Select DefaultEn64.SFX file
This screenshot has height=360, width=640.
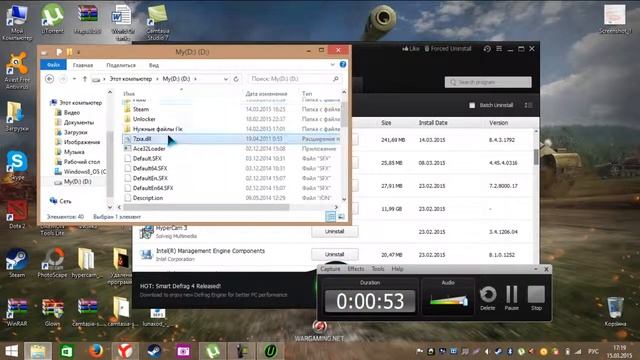tap(231, 188)
